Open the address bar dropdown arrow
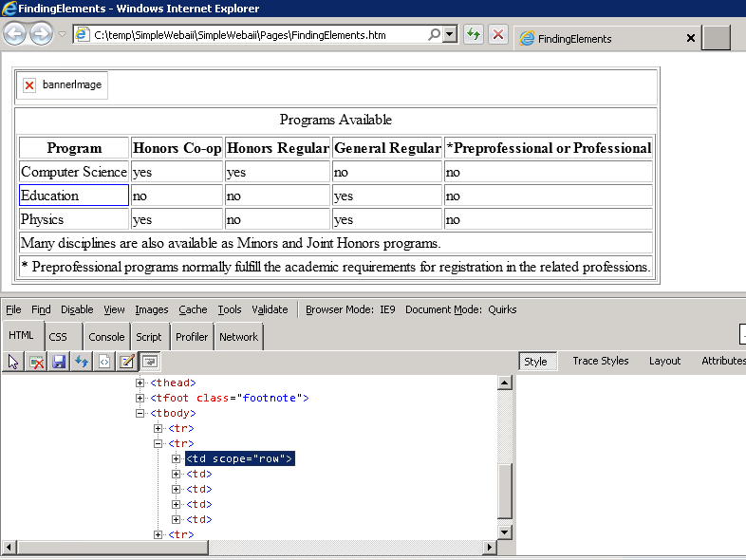This screenshot has height=560, width=746. (x=450, y=35)
